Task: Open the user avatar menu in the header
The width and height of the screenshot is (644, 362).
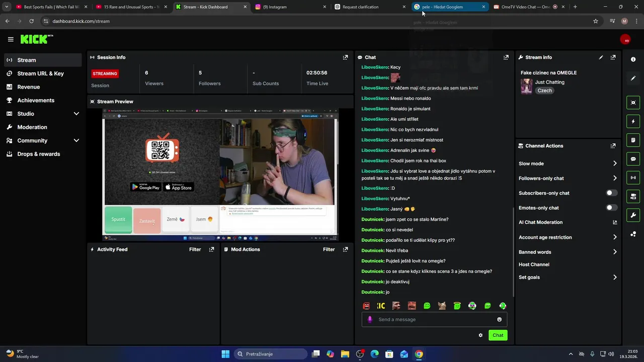Action: [625, 40]
